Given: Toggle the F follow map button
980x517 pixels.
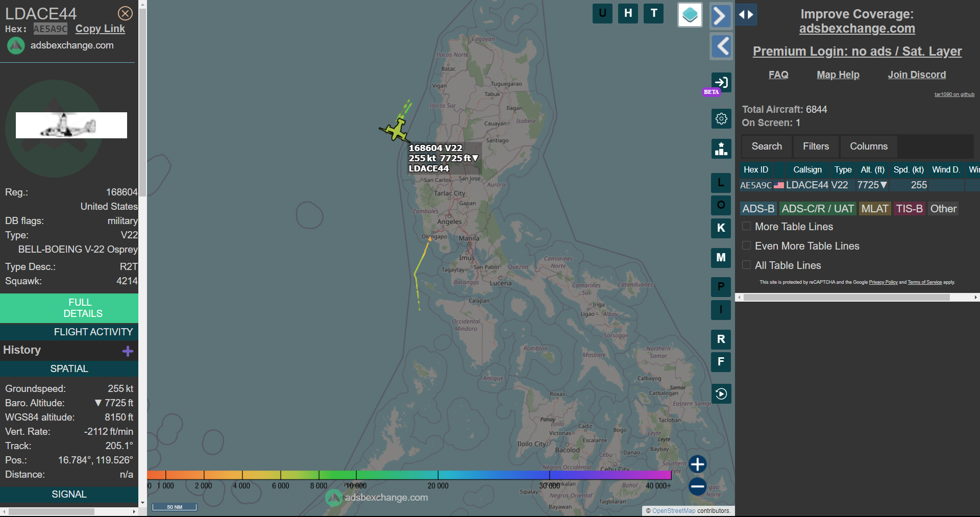Looking at the screenshot, I should (721, 361).
